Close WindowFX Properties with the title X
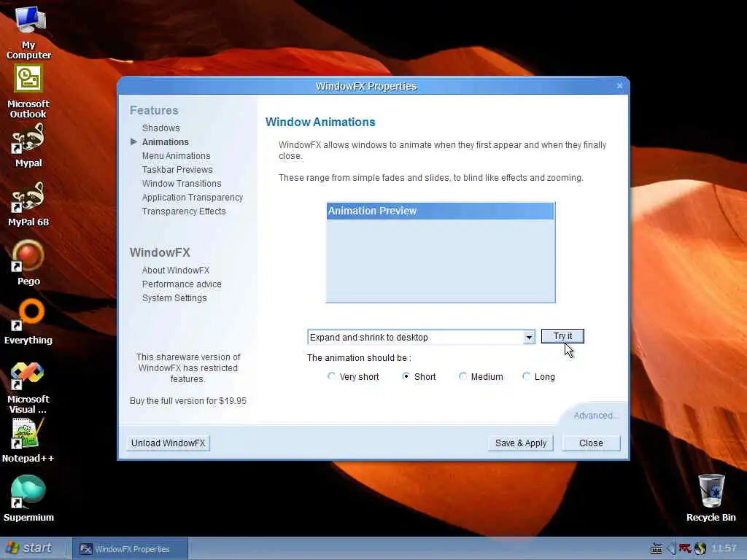This screenshot has width=747, height=560. 619,86
